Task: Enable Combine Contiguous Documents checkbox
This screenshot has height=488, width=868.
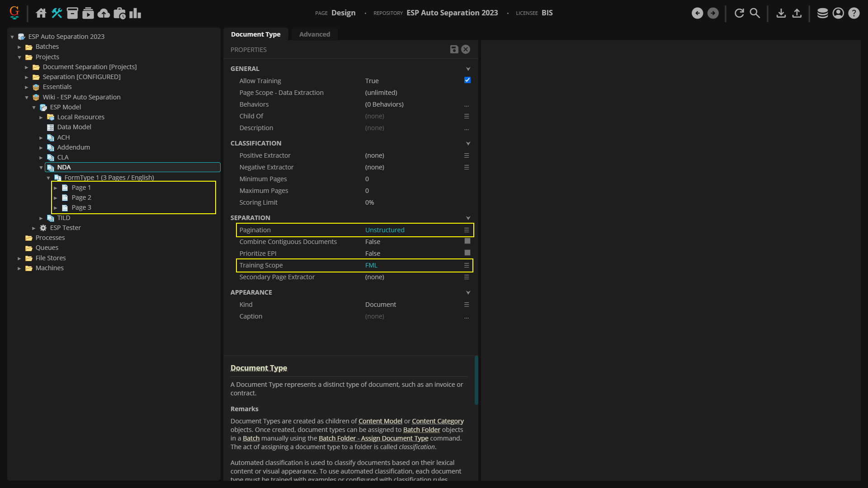Action: tap(467, 241)
